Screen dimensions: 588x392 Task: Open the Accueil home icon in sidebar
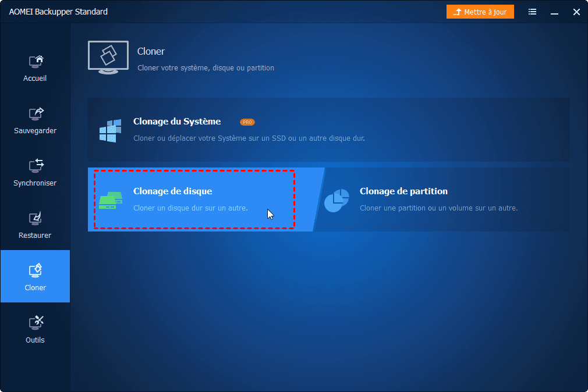point(36,62)
